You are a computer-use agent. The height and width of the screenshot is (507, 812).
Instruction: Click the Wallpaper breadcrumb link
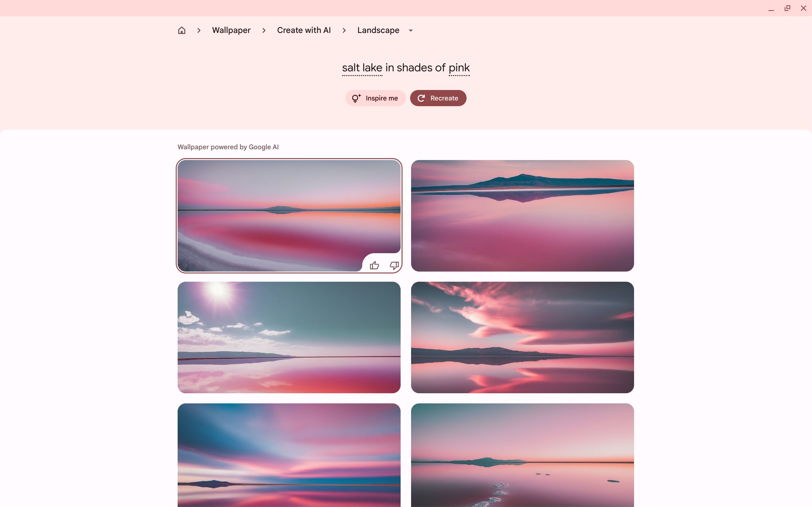pyautogui.click(x=232, y=30)
